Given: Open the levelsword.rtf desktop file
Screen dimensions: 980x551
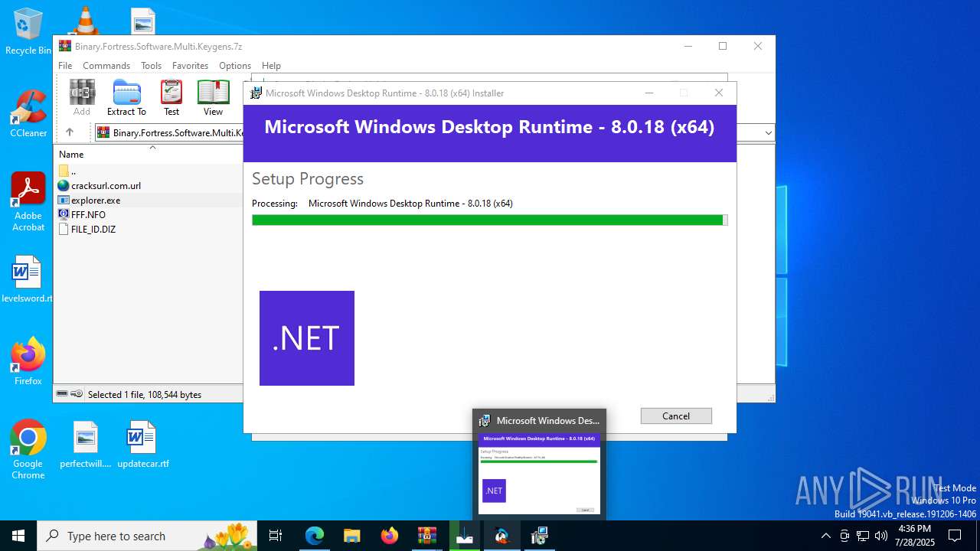Looking at the screenshot, I should [27, 279].
